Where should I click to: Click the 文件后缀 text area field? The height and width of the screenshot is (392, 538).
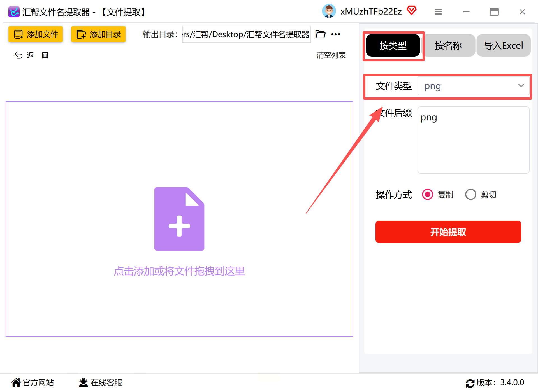[473, 140]
